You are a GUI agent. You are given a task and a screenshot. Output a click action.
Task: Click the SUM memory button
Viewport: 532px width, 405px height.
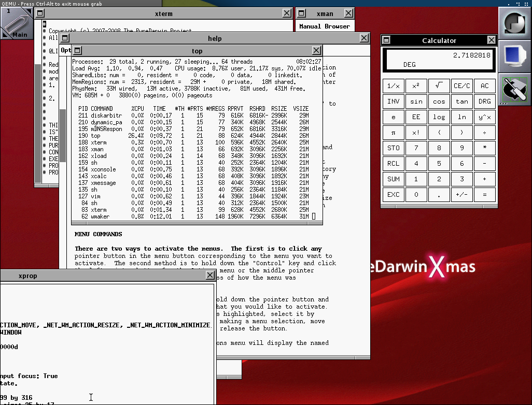tap(393, 179)
